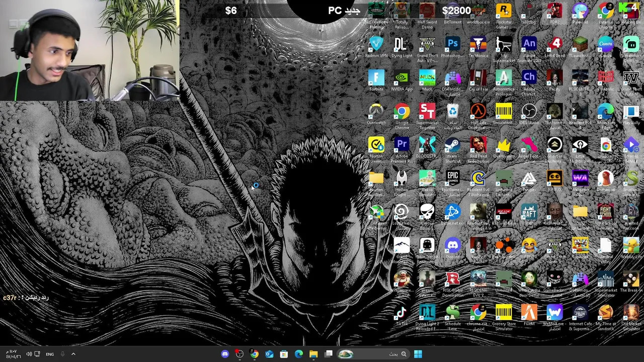Open the Recycle Bin on desktop
This screenshot has height=362, width=644.
point(452,117)
